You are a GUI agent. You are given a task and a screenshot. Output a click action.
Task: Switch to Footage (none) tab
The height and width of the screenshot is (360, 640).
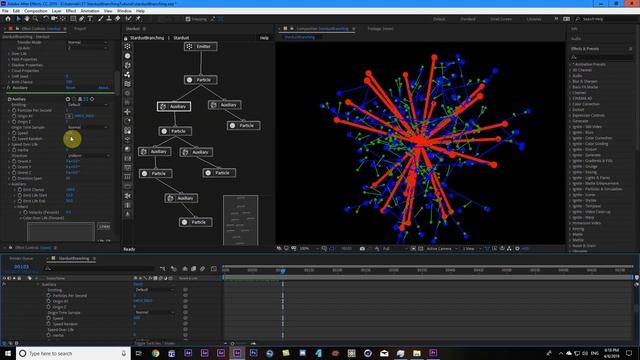380,29
